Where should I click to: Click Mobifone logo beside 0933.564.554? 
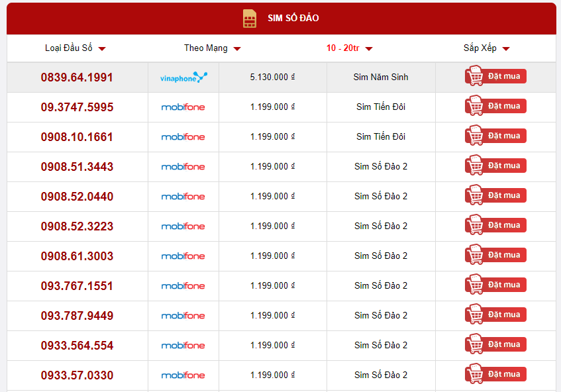(183, 346)
